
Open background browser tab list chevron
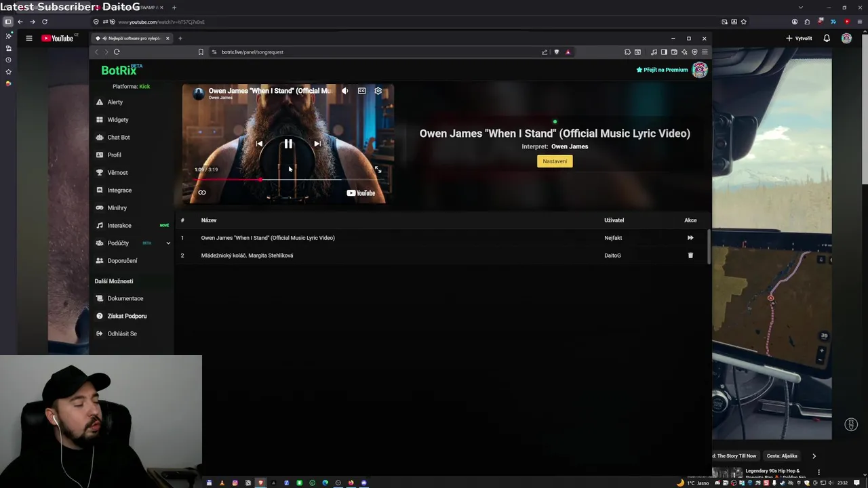[801, 7]
